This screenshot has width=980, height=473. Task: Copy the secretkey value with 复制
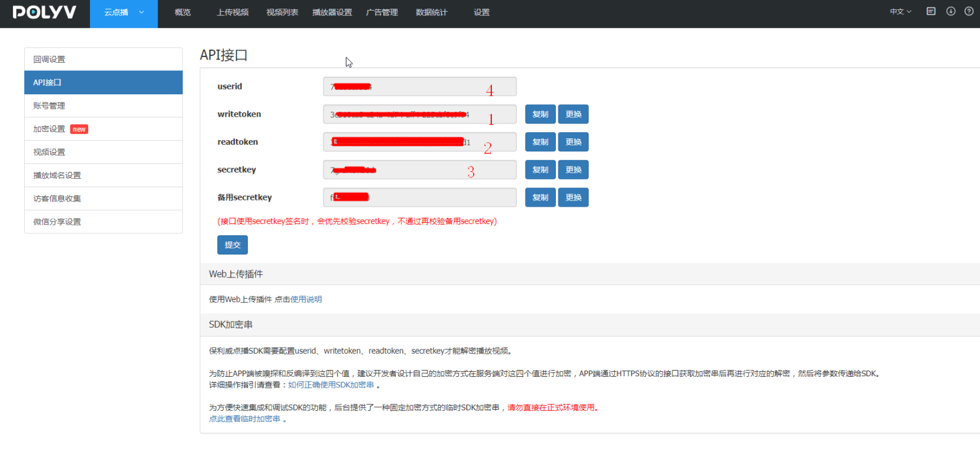point(540,170)
